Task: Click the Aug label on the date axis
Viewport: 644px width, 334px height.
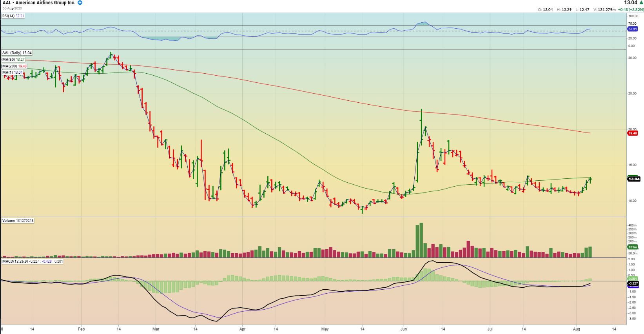Action: point(577,329)
